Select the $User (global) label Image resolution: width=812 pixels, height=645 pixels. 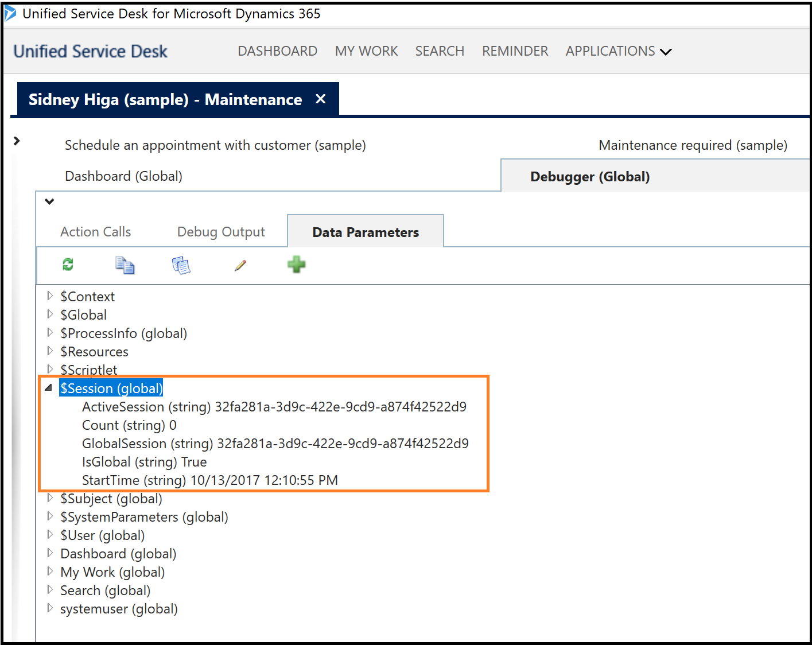102,535
